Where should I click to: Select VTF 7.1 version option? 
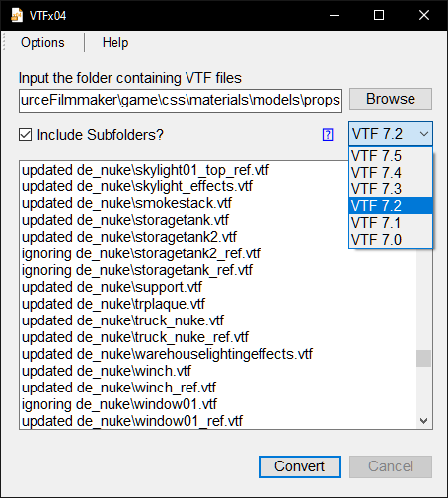pyautogui.click(x=391, y=223)
